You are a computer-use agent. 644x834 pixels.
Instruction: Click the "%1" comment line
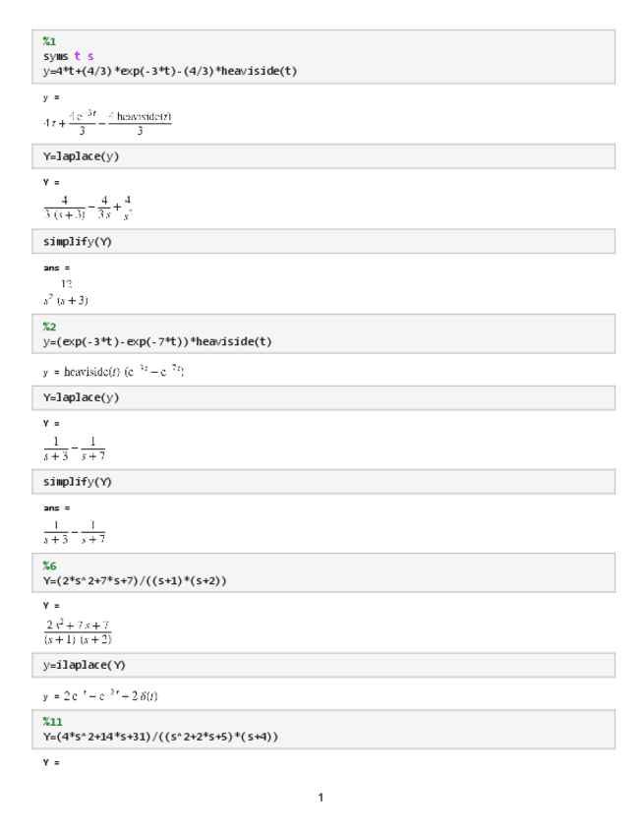tap(48, 41)
